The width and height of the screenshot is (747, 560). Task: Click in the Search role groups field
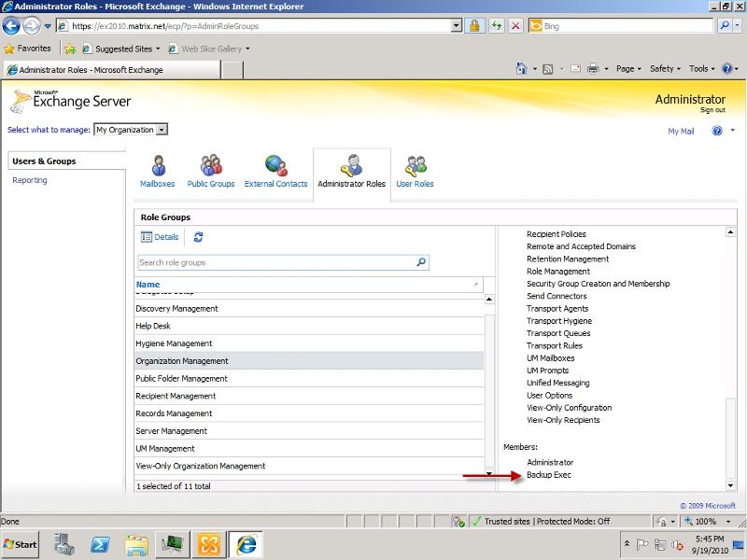[x=276, y=262]
